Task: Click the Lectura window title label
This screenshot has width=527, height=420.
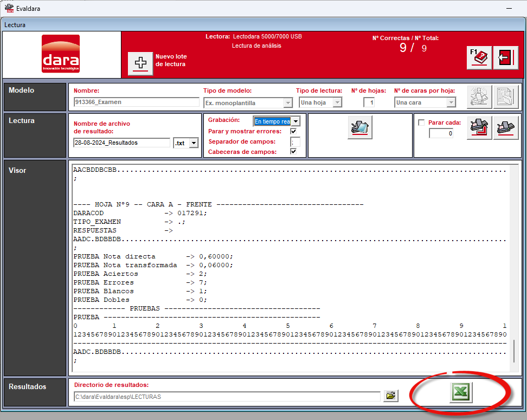Action: coord(15,25)
